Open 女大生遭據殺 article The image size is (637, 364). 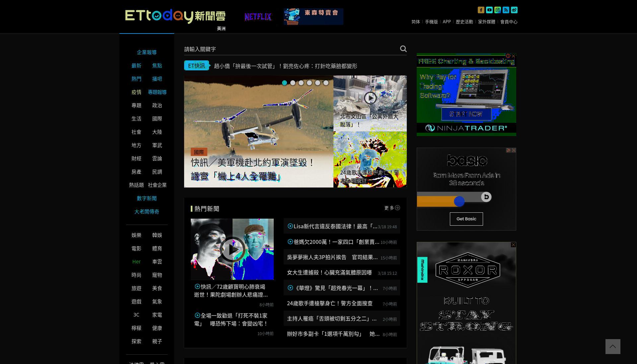tap(329, 273)
